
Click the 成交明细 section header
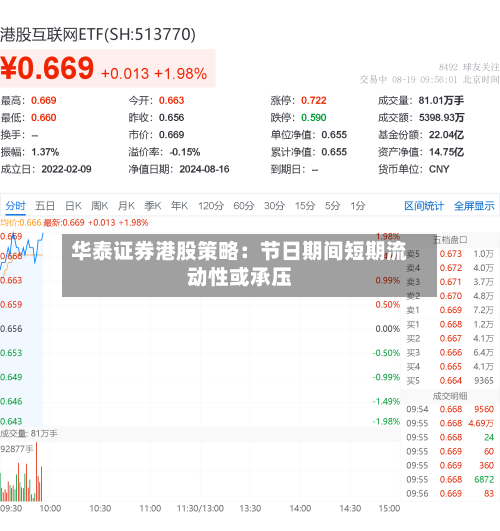click(450, 396)
